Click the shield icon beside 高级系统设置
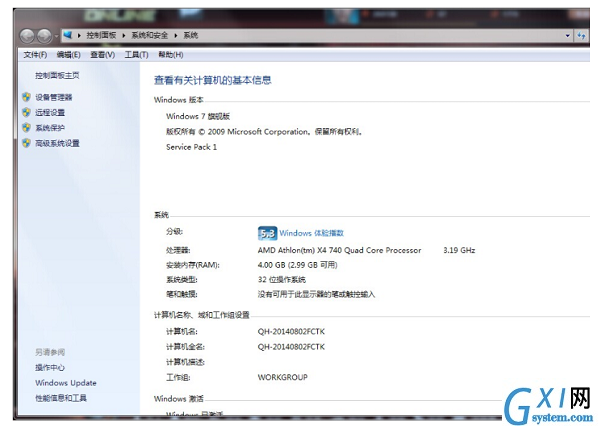 click(x=26, y=143)
